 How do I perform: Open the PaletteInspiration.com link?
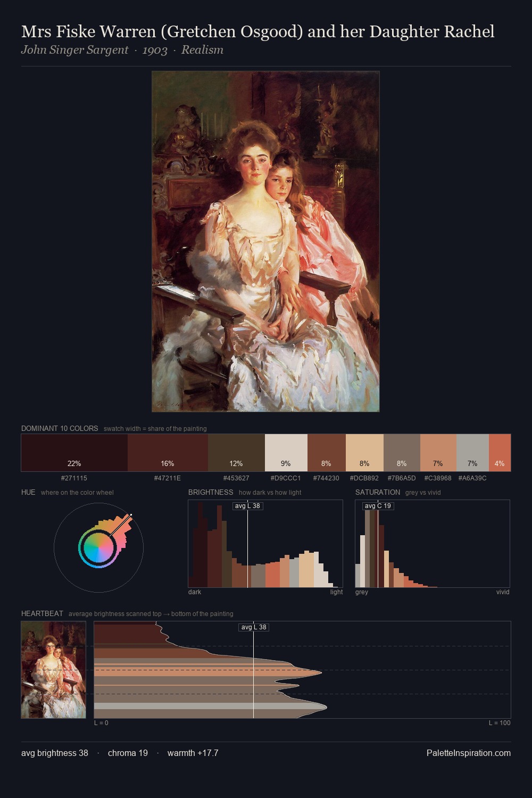[x=469, y=753]
